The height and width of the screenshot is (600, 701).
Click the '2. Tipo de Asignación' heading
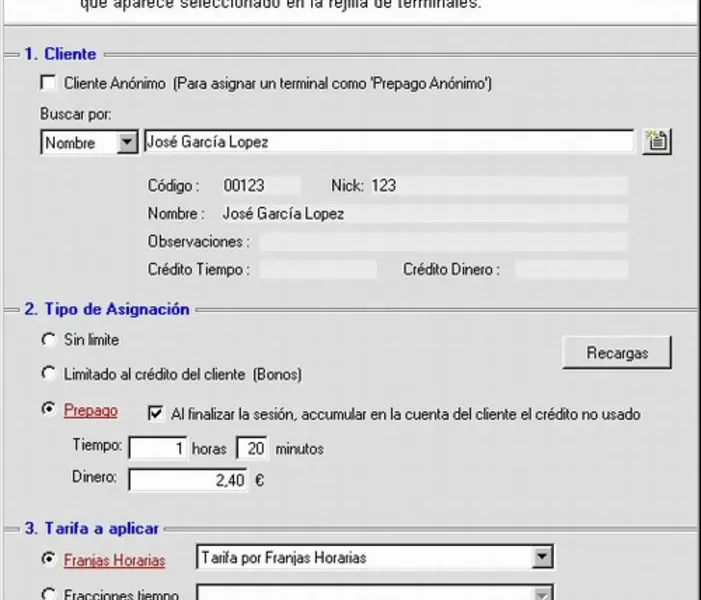pyautogui.click(x=107, y=309)
